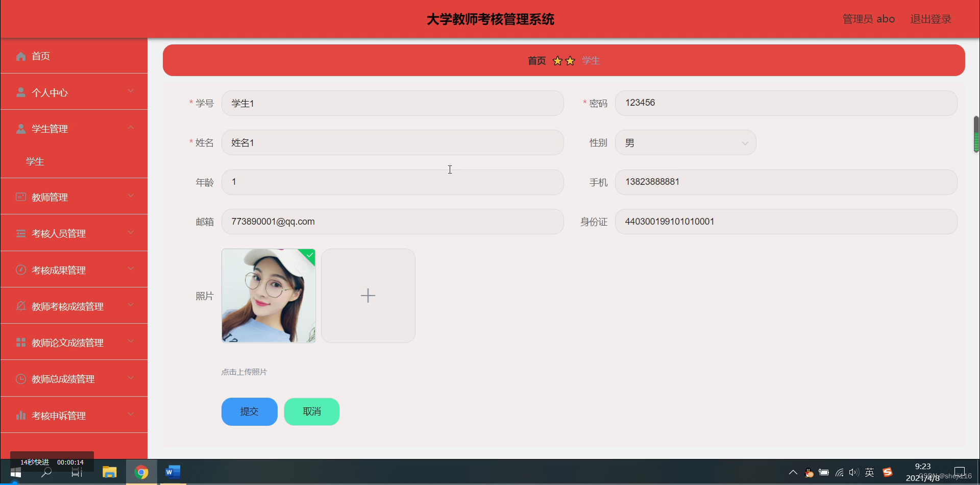Select the 教师论文成绩管理 grid icon
980x485 pixels.
[20, 342]
